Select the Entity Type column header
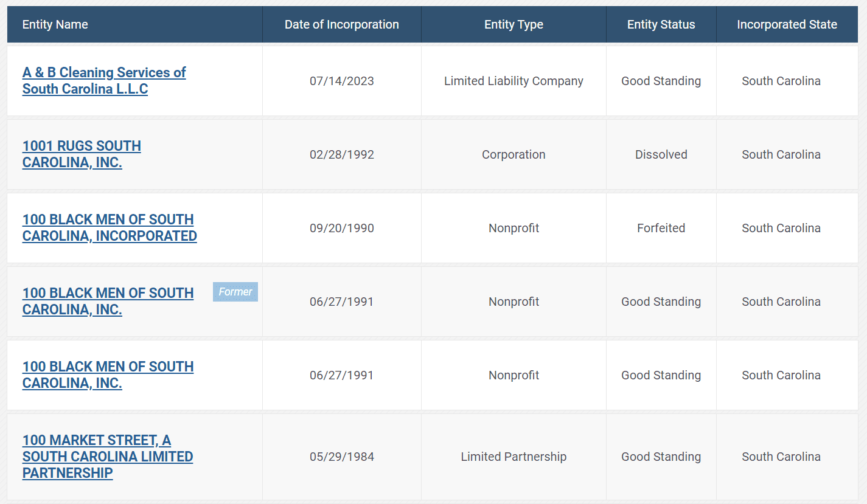867x504 pixels. click(x=514, y=24)
